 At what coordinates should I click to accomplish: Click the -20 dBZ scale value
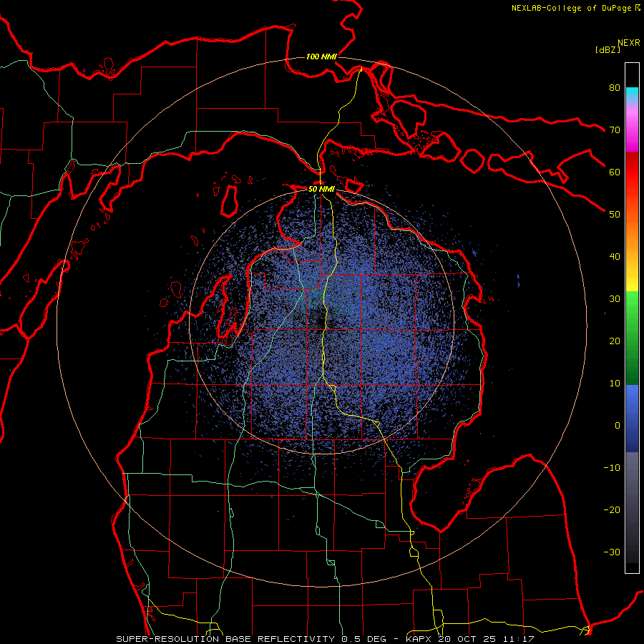[612, 510]
